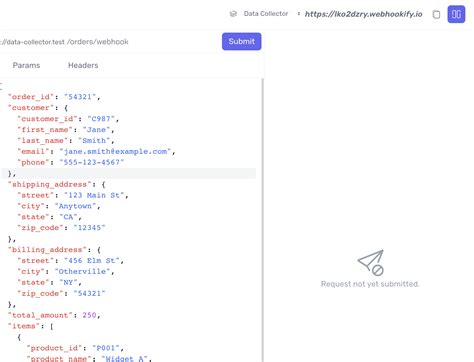The width and height of the screenshot is (474, 362).
Task: Click the "zip_code": "54321" line
Action: (61, 293)
